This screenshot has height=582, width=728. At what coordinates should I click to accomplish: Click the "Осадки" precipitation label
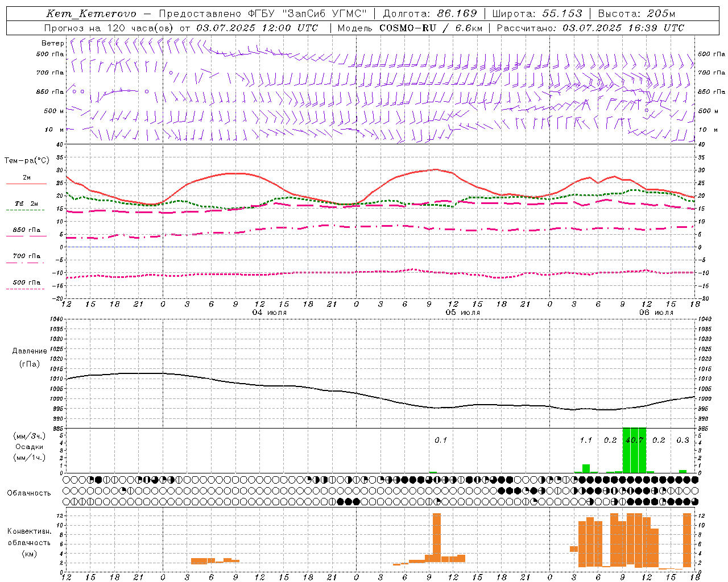30,447
